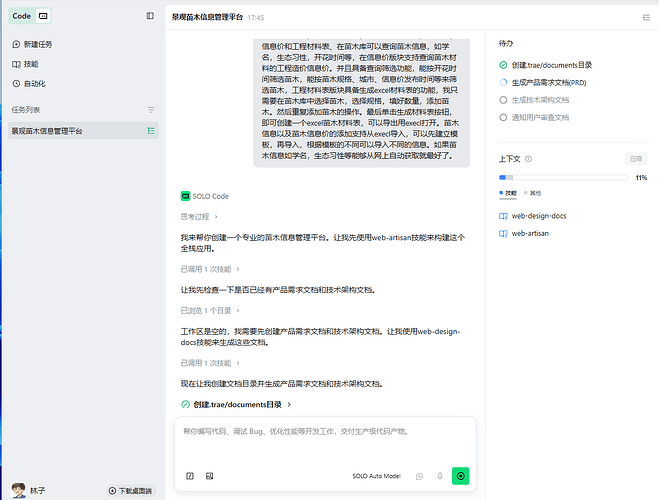Click the web-design-docs book icon

503,216
